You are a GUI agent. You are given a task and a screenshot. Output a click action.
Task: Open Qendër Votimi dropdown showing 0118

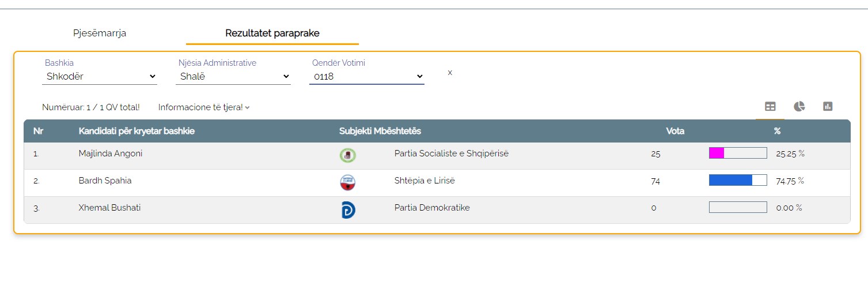(367, 76)
